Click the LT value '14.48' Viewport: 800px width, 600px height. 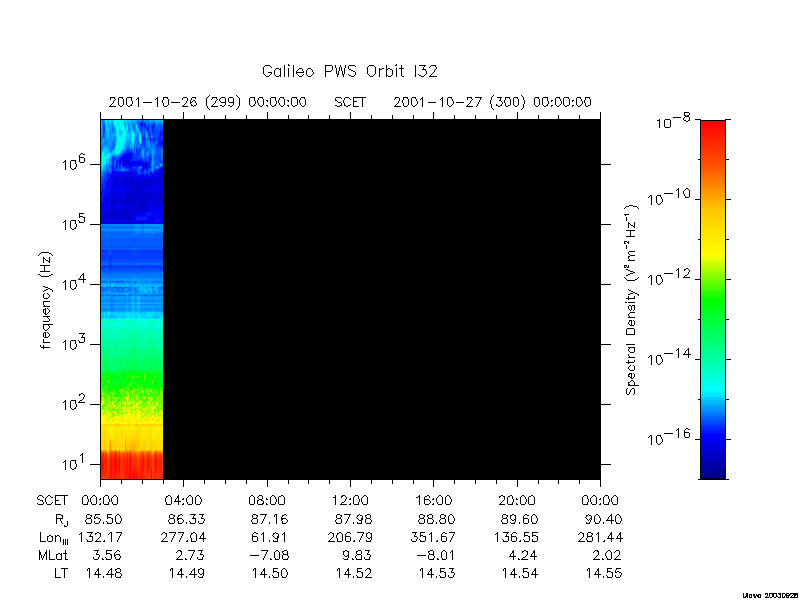pos(104,573)
